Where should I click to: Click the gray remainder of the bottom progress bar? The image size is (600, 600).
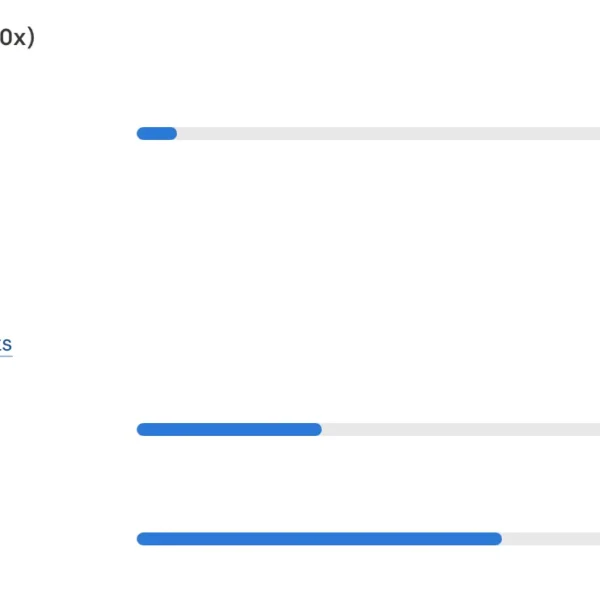coord(551,539)
